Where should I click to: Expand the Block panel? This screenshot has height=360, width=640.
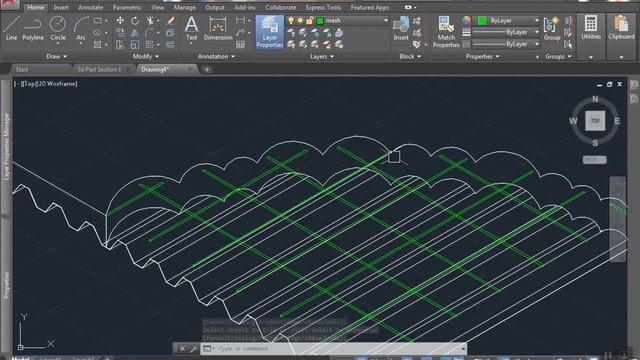pos(410,56)
